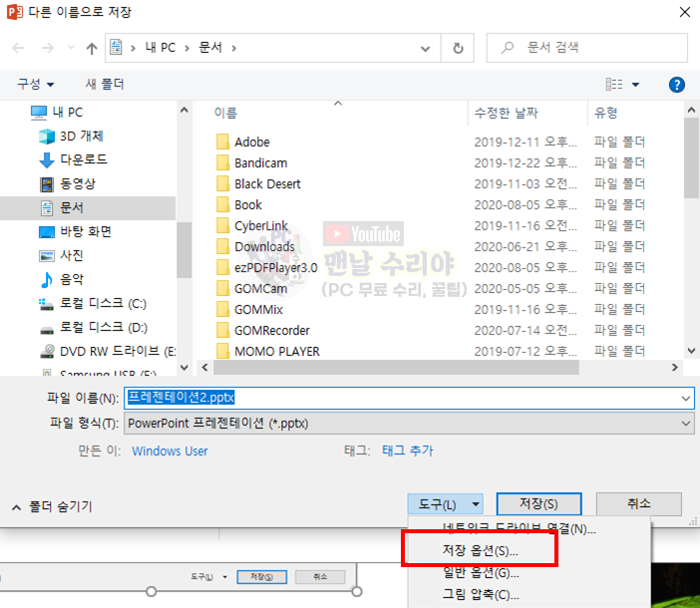The image size is (700, 608).
Task: Select the MOMO PLAYER folder name
Action: coord(277,352)
